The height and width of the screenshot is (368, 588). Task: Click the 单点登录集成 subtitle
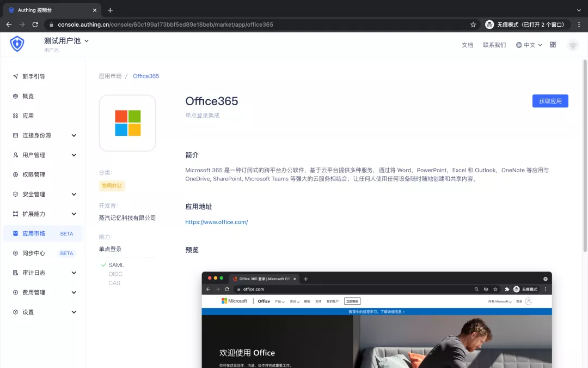click(x=203, y=115)
